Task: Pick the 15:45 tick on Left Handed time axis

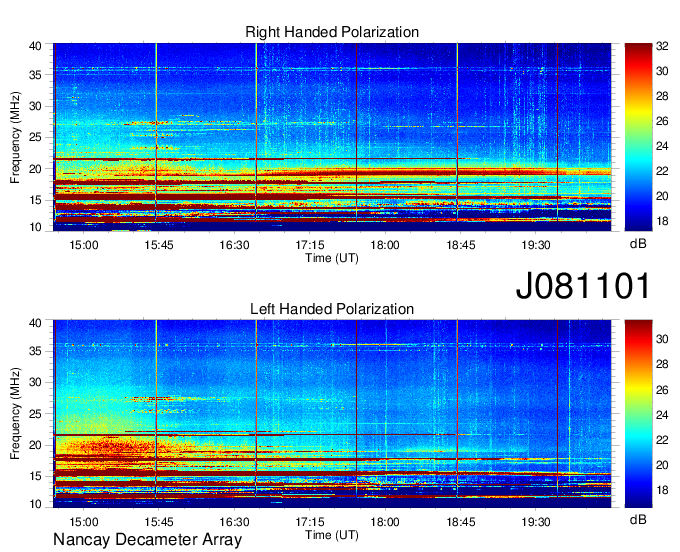Action: pyautogui.click(x=159, y=522)
